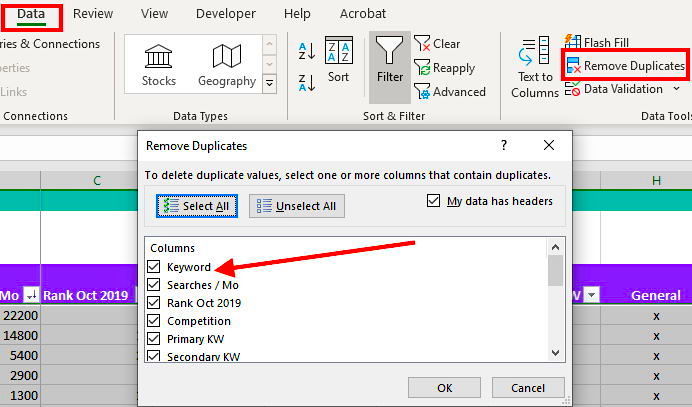692x407 pixels.
Task: Expand the Data Types gallery dropdown
Action: pyautogui.click(x=269, y=85)
